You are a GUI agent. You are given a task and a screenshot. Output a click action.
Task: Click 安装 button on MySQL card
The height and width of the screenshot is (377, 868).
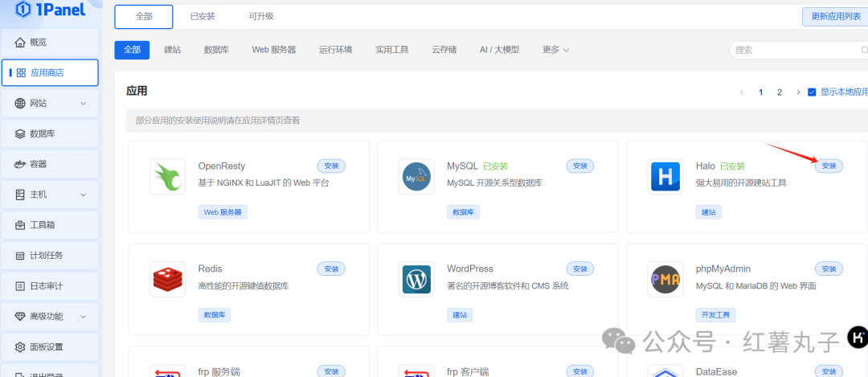(579, 166)
